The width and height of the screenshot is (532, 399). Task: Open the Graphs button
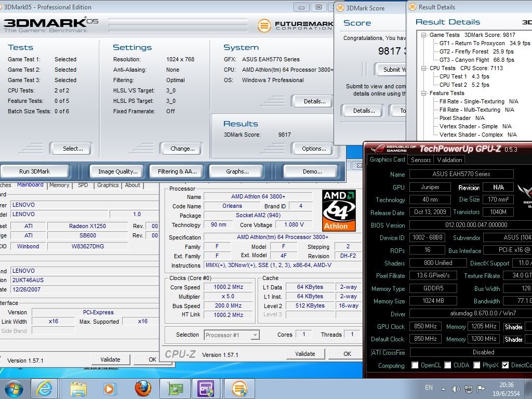pyautogui.click(x=237, y=171)
